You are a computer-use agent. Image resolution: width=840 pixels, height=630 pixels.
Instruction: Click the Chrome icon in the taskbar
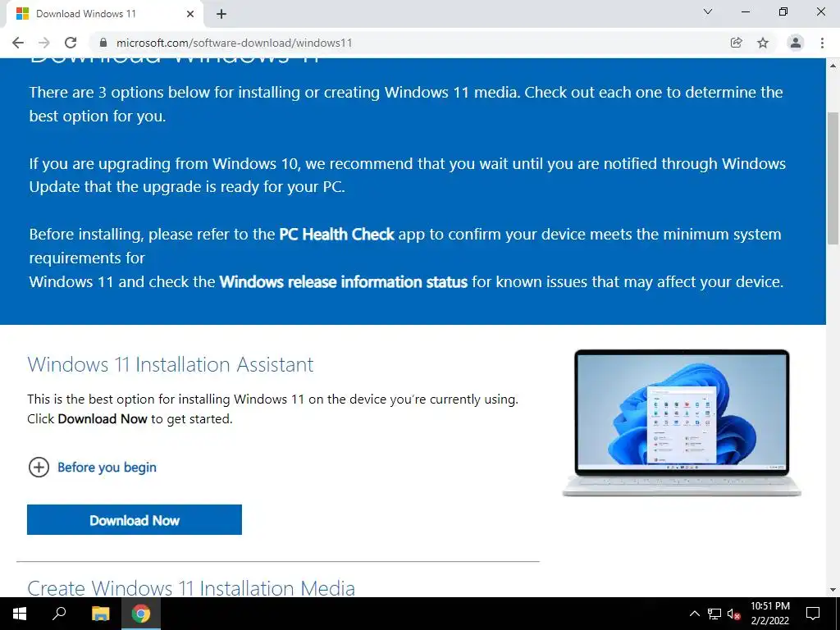(x=141, y=614)
